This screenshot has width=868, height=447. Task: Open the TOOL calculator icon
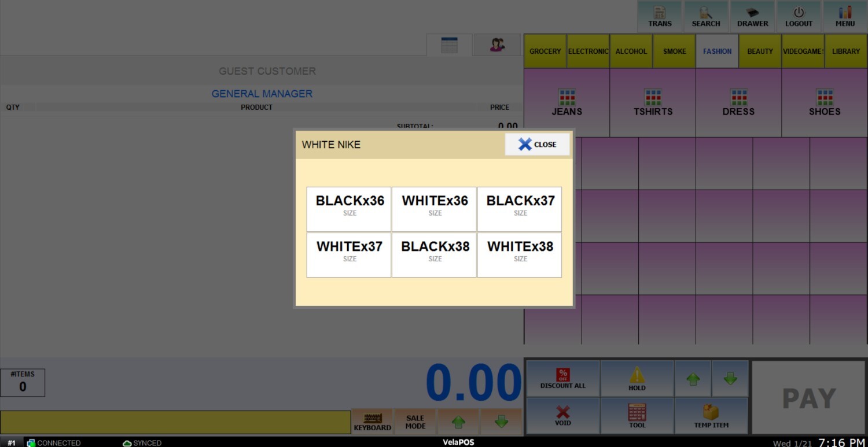[x=637, y=415]
